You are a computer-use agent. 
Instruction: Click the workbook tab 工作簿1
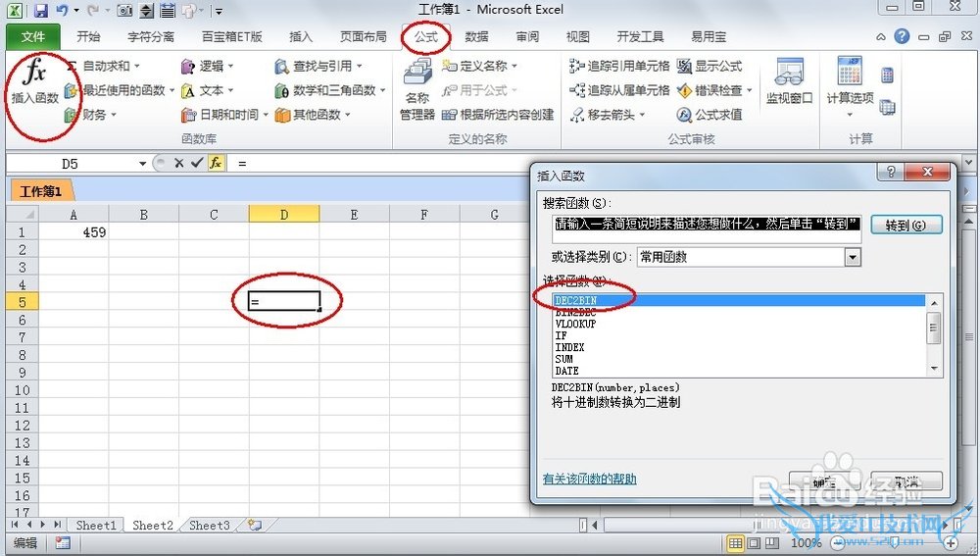tap(40, 191)
